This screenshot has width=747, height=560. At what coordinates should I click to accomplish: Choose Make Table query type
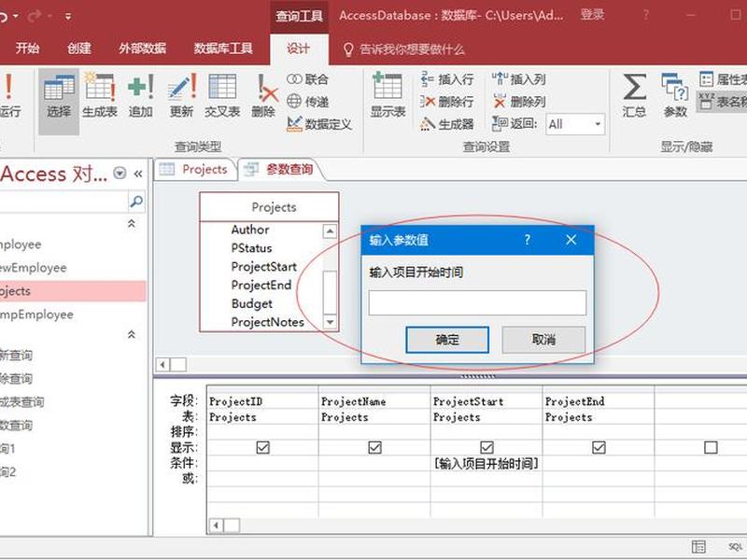[100, 97]
